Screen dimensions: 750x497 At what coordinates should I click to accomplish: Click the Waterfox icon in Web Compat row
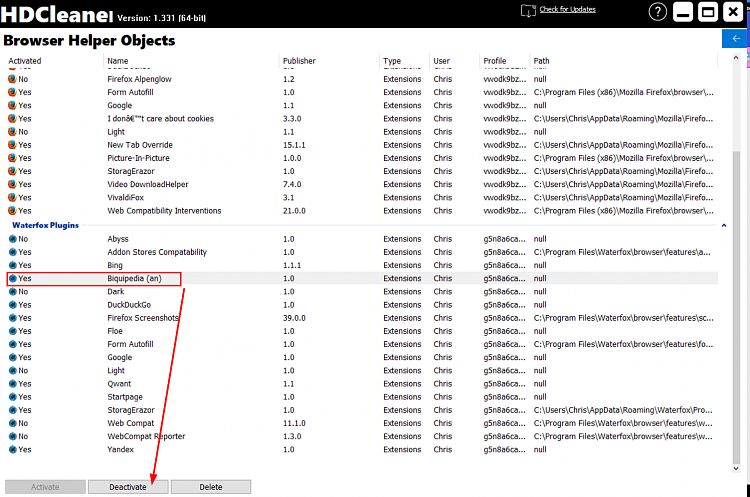pos(13,423)
